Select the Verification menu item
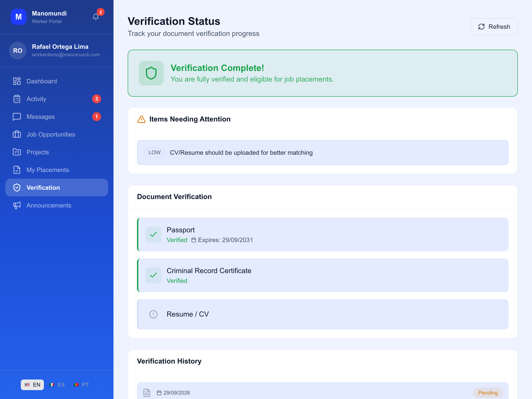Screen dimensions: 532x399 (x=57, y=188)
